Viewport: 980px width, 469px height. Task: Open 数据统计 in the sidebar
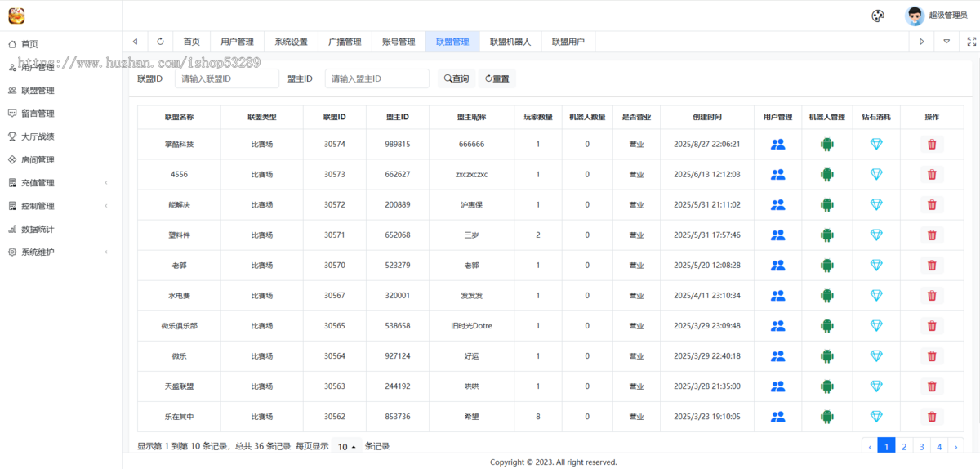pos(61,229)
